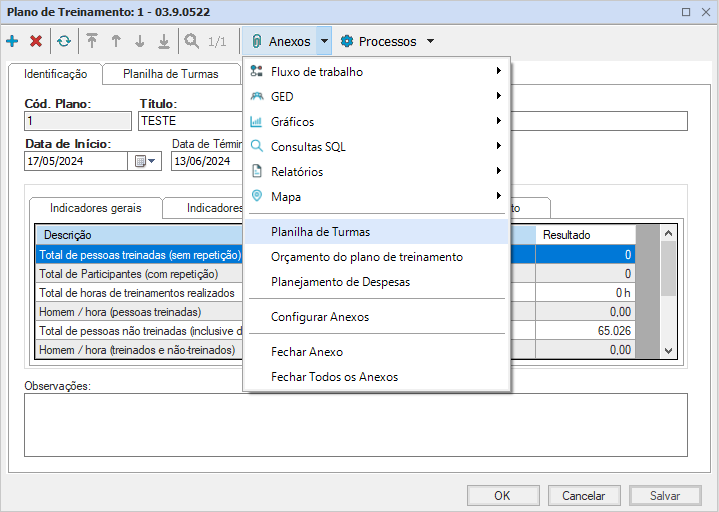Click the magnifier search icon in toolbar

191,41
